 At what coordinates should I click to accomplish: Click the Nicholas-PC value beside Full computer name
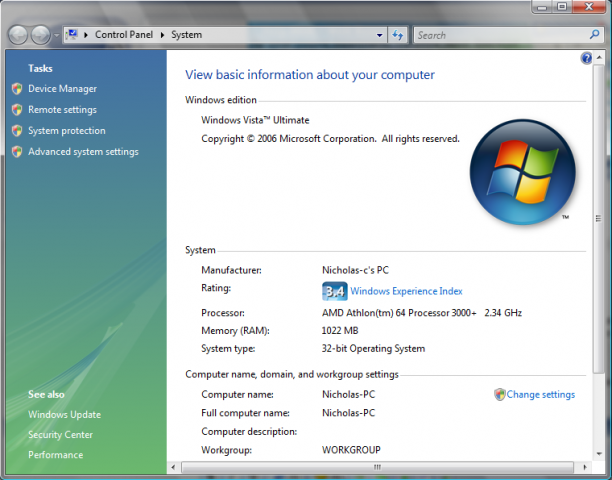(x=349, y=413)
